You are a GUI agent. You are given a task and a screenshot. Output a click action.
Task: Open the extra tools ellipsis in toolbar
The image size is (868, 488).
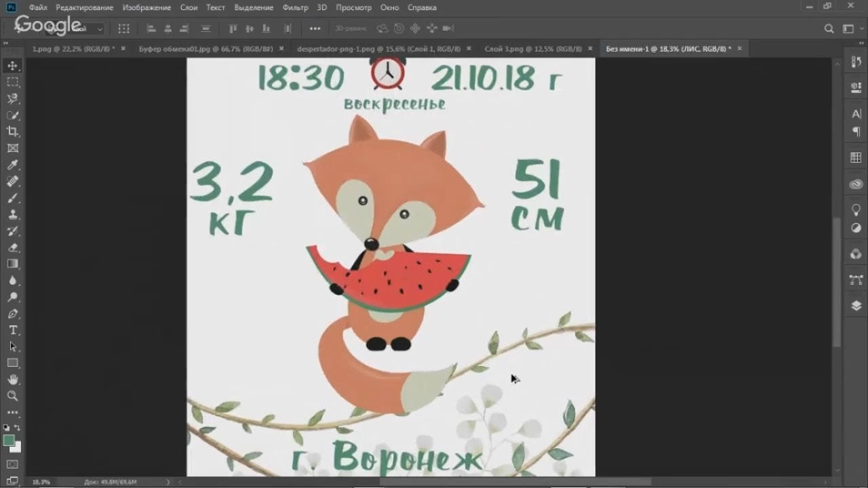click(x=13, y=412)
